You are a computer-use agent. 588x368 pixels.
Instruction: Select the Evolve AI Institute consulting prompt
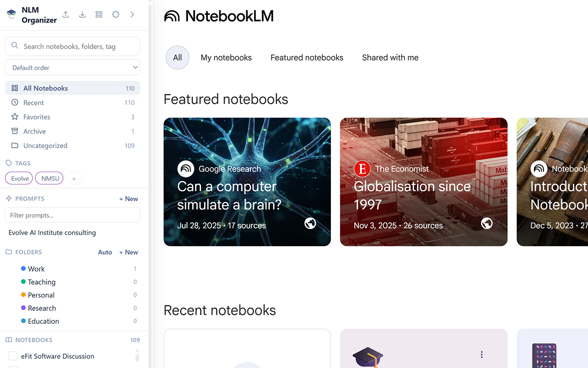coord(52,233)
